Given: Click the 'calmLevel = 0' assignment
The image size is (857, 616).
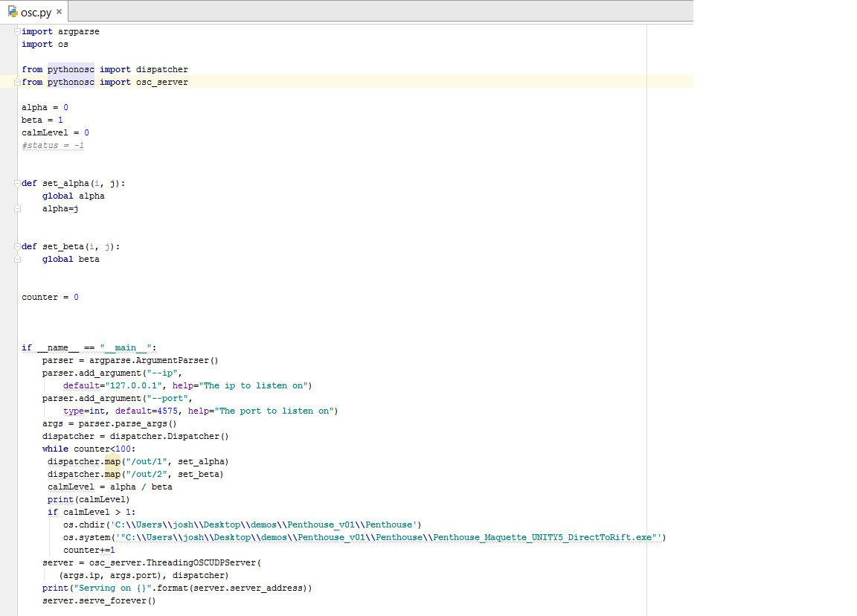Looking at the screenshot, I should 55,133.
